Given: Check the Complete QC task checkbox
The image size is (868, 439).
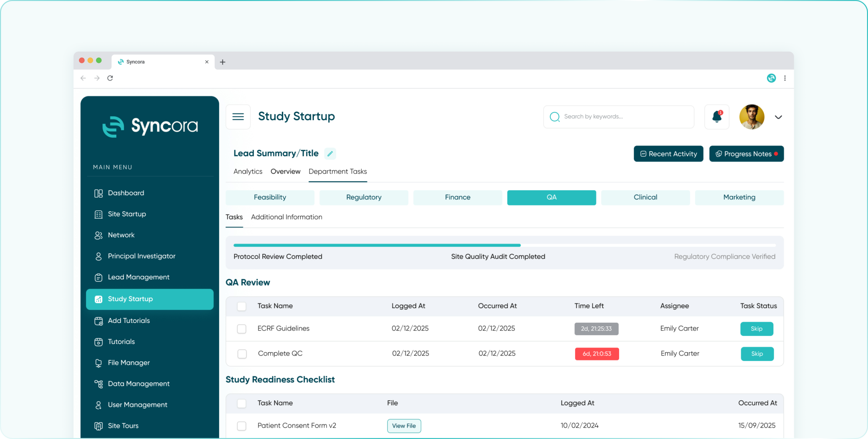Looking at the screenshot, I should coord(242,354).
